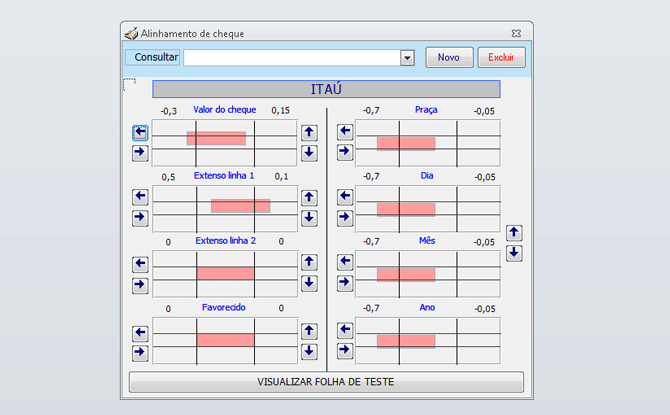Move Valor do cheque left
This screenshot has height=415, width=670.
pyautogui.click(x=140, y=132)
